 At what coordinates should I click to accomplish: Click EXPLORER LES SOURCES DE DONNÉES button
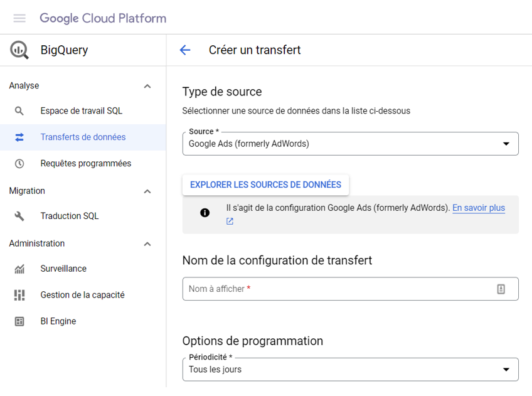click(x=265, y=185)
